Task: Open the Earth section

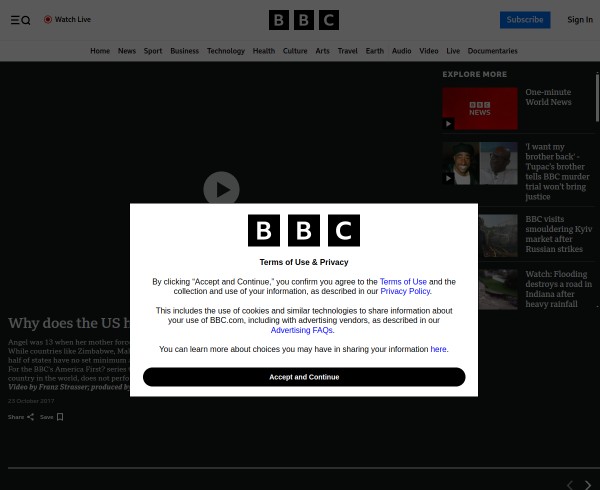Action: click(375, 51)
